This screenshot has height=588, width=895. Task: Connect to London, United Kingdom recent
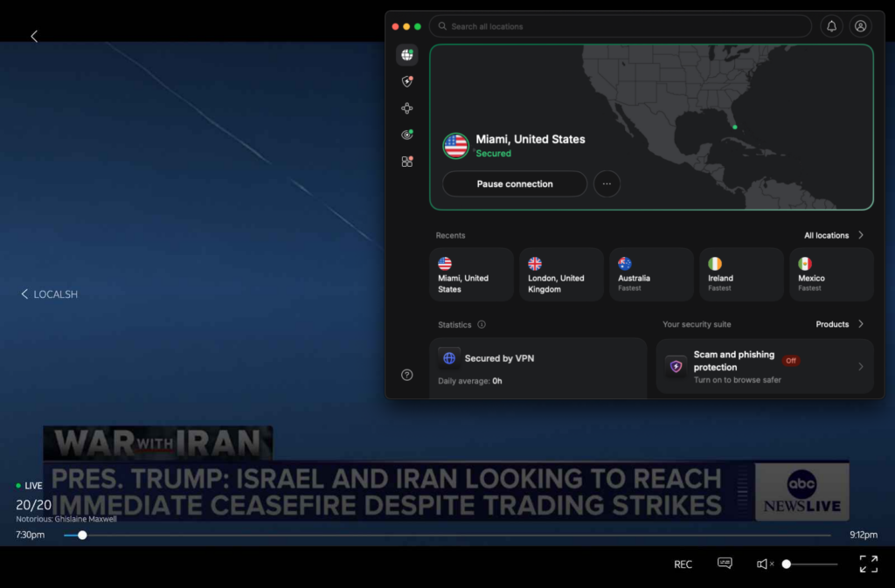click(562, 274)
